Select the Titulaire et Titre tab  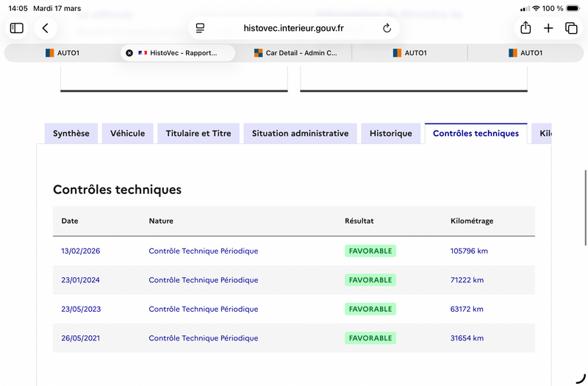click(x=198, y=133)
